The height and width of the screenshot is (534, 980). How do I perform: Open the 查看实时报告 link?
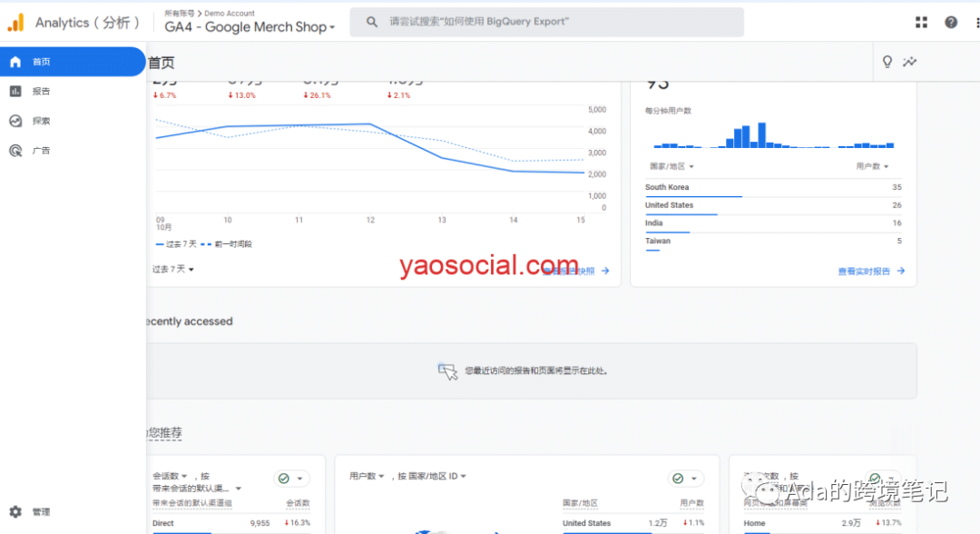click(871, 272)
